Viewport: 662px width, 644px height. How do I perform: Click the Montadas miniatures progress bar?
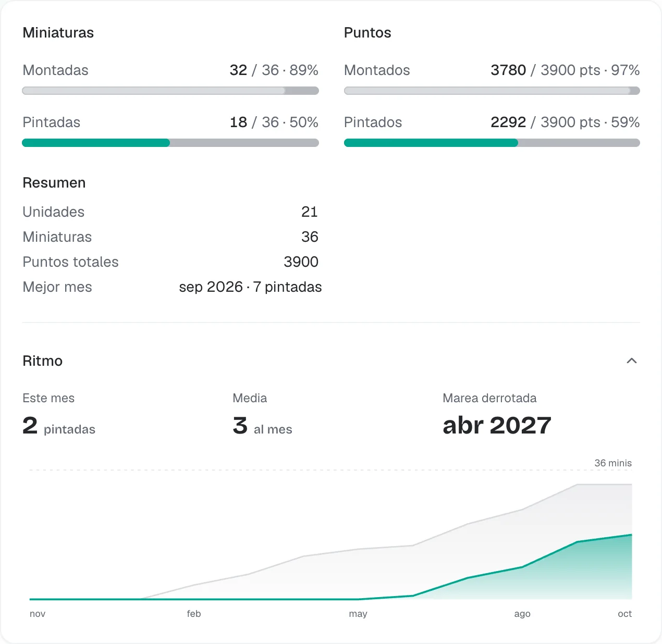click(x=170, y=91)
